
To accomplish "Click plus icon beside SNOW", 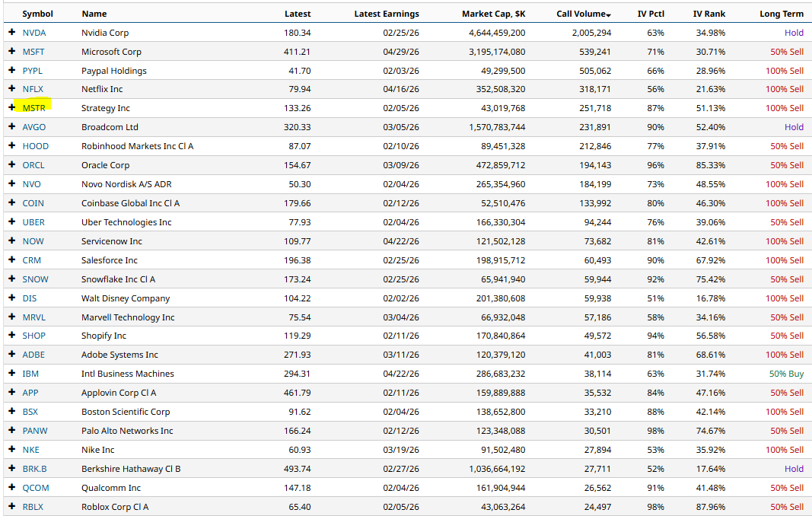I will (x=12, y=279).
